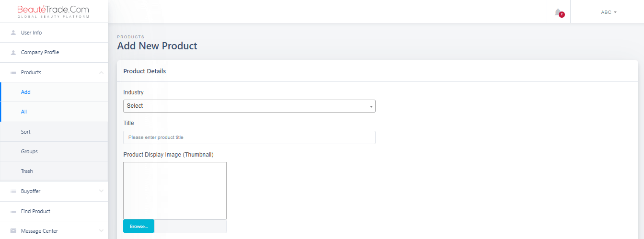Screen dimensions: 644x239
Task: Click the Products list icon
Action: 13,72
